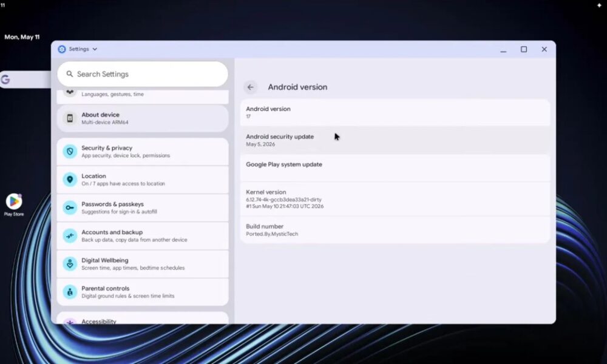Go back using the arrow beside Android version
This screenshot has height=364, width=607.
[x=251, y=87]
